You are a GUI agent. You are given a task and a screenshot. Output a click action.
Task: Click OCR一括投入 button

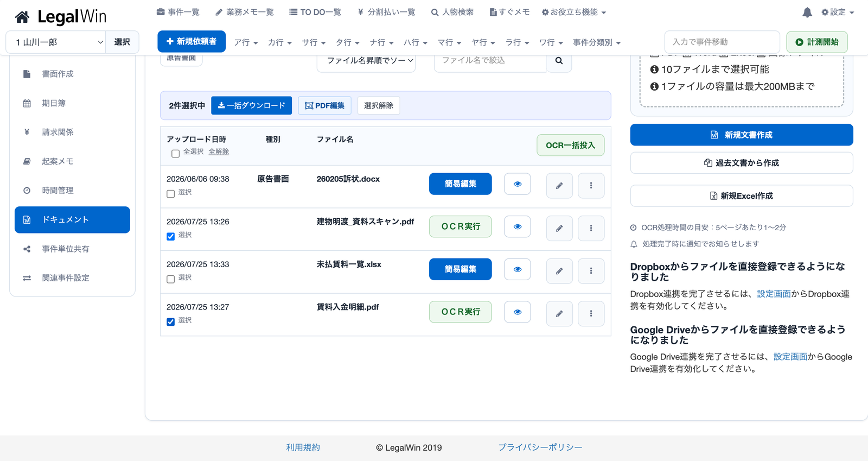pyautogui.click(x=571, y=145)
